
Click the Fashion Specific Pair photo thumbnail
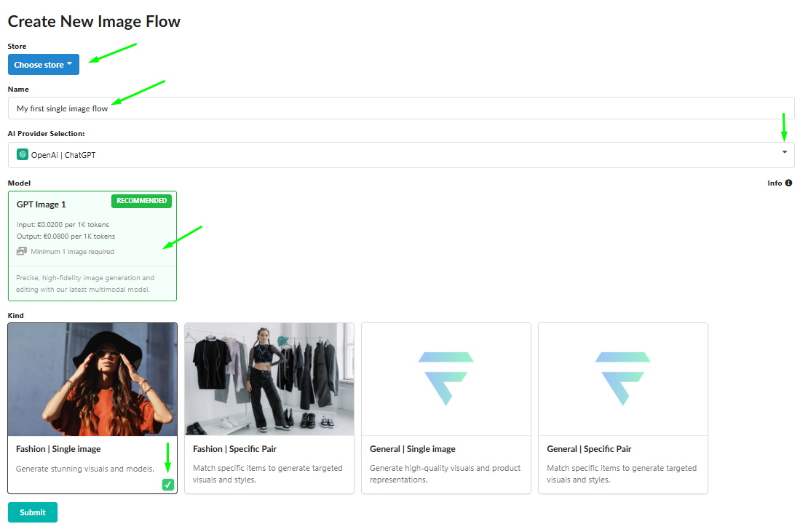(x=269, y=379)
